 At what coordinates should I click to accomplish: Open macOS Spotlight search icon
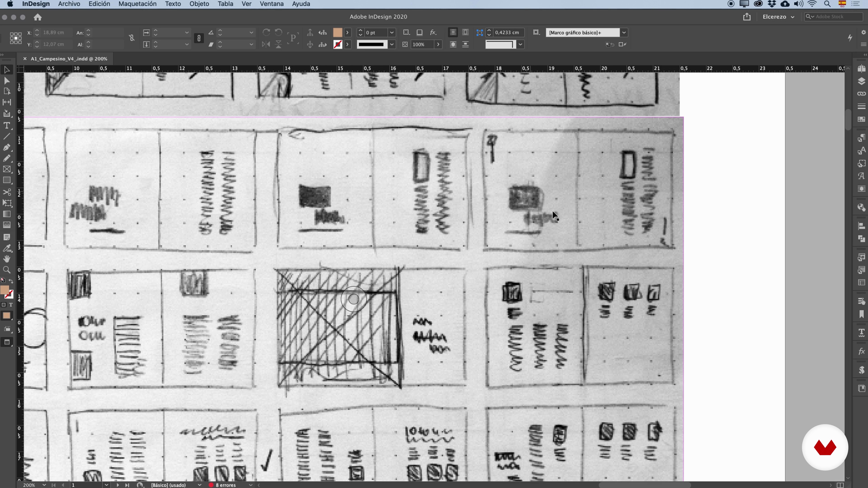tap(827, 4)
